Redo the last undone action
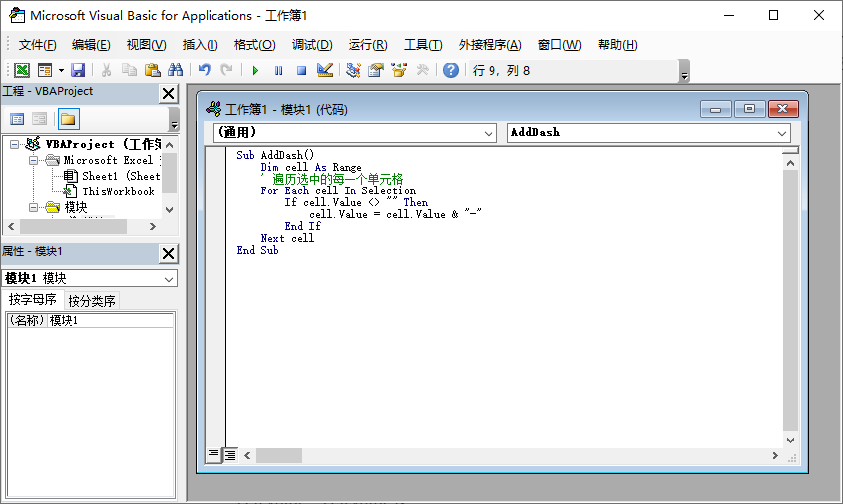The width and height of the screenshot is (843, 504). coord(226,70)
